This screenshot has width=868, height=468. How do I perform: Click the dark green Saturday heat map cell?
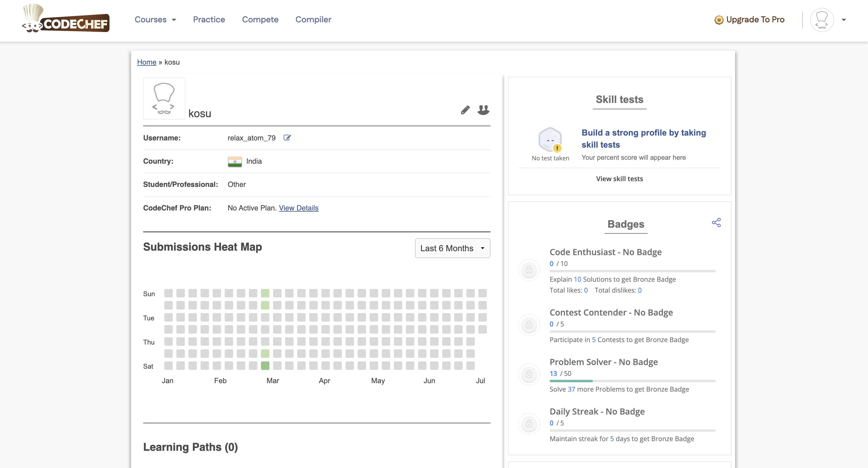[265, 366]
